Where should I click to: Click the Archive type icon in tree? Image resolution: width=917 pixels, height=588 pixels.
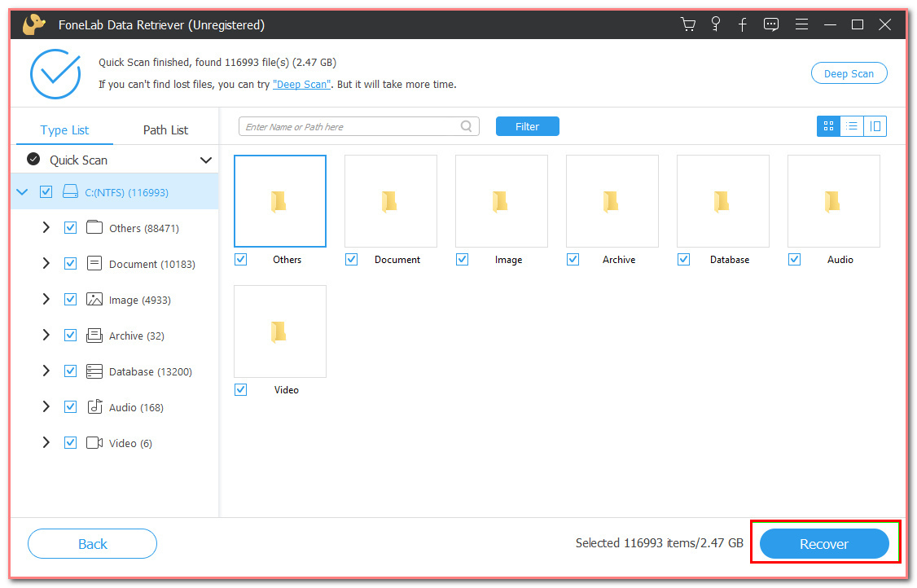(94, 336)
